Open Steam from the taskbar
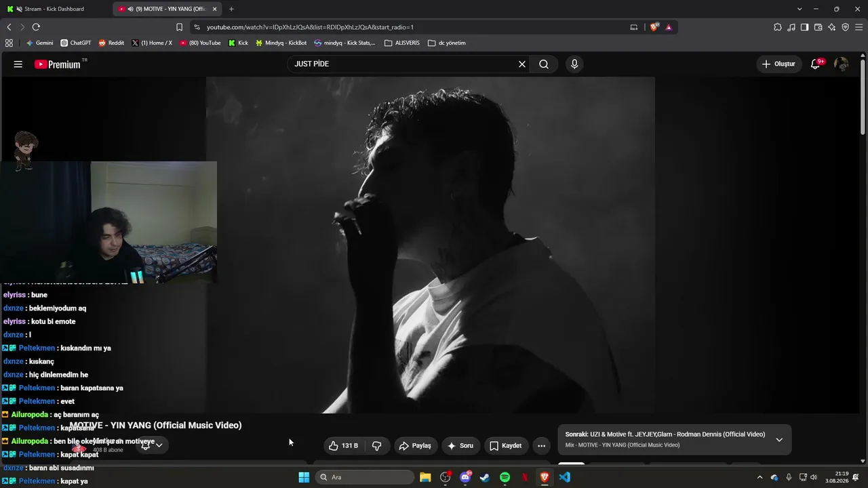The height and width of the screenshot is (488, 868). pyautogui.click(x=485, y=477)
